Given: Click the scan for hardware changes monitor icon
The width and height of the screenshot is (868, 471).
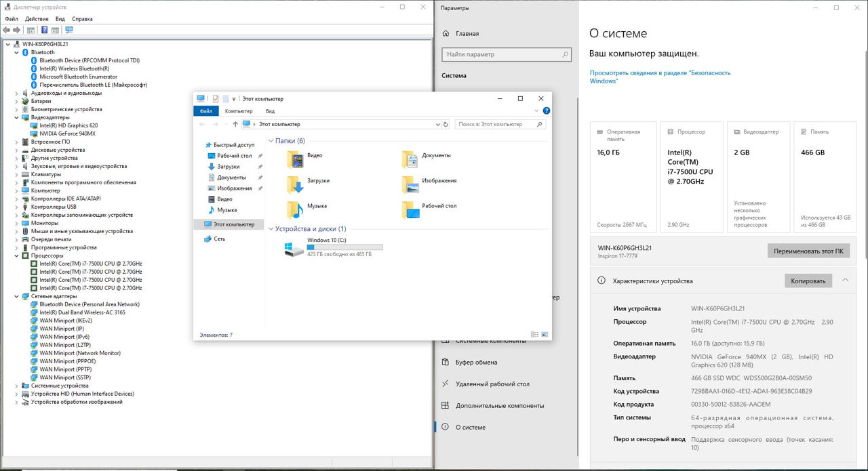Looking at the screenshot, I should [68, 30].
